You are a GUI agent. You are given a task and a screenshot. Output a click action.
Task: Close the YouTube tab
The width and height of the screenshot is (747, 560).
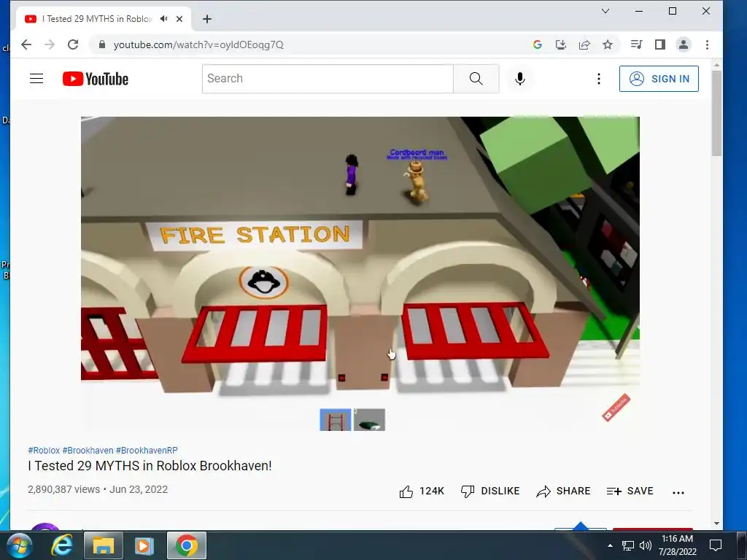pyautogui.click(x=179, y=19)
